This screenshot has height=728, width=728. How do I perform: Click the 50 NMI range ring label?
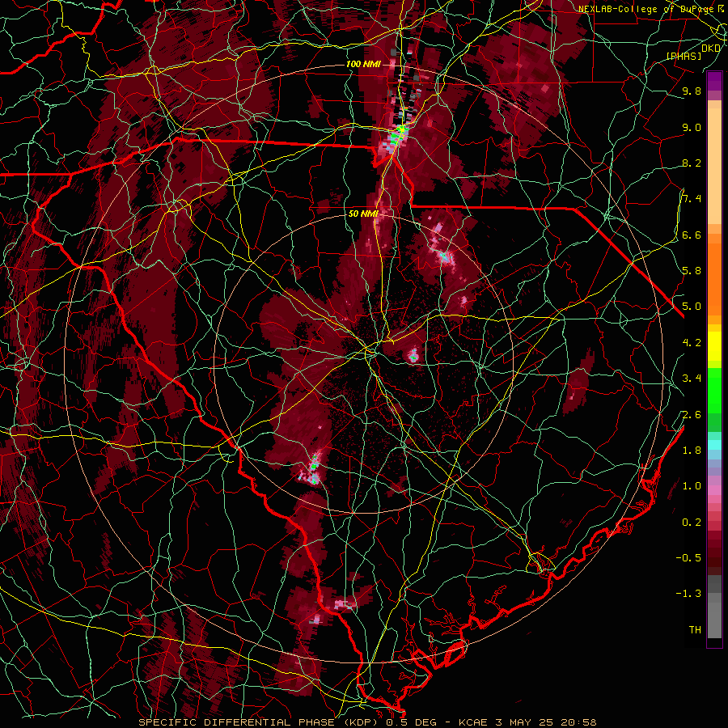click(363, 214)
